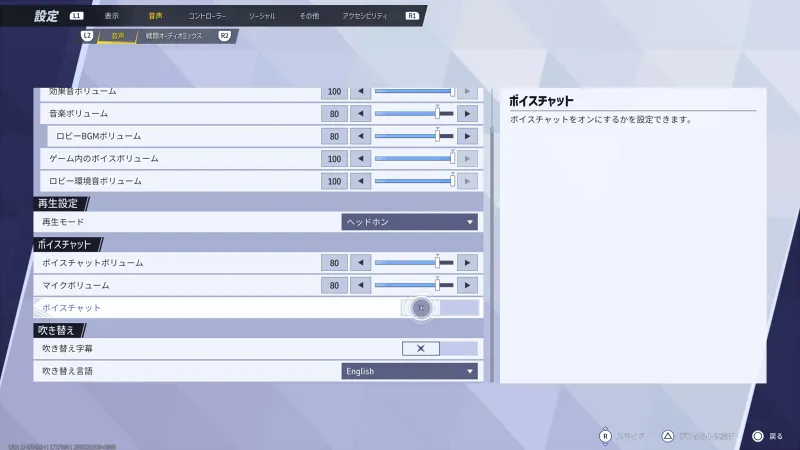Open the 音声 top-level settings tab
Screen dimensions: 800x450
click(155, 16)
